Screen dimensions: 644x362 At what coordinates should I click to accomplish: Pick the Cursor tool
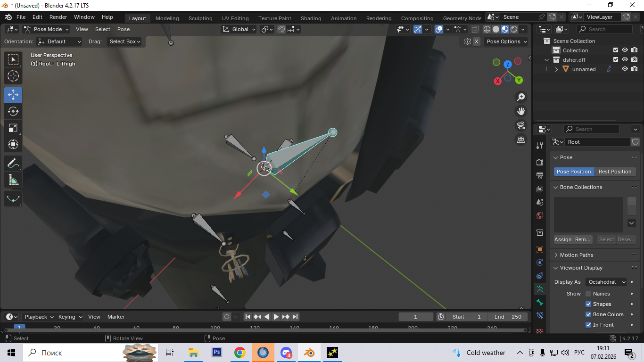13,76
